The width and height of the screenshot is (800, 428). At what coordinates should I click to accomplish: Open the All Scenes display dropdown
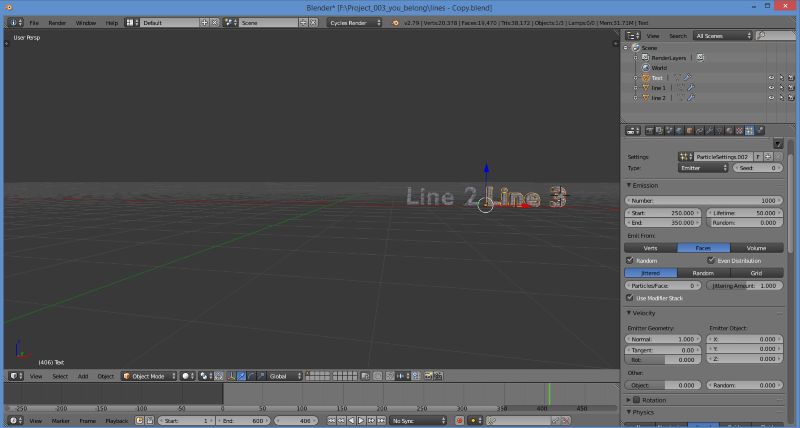(x=723, y=36)
